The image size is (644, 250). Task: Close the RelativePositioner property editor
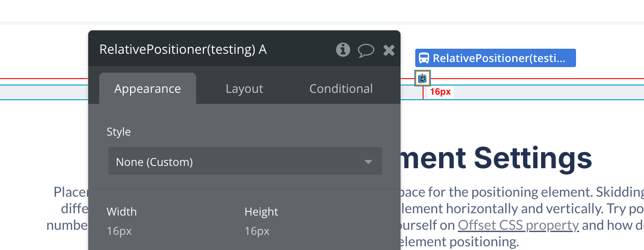tap(389, 50)
